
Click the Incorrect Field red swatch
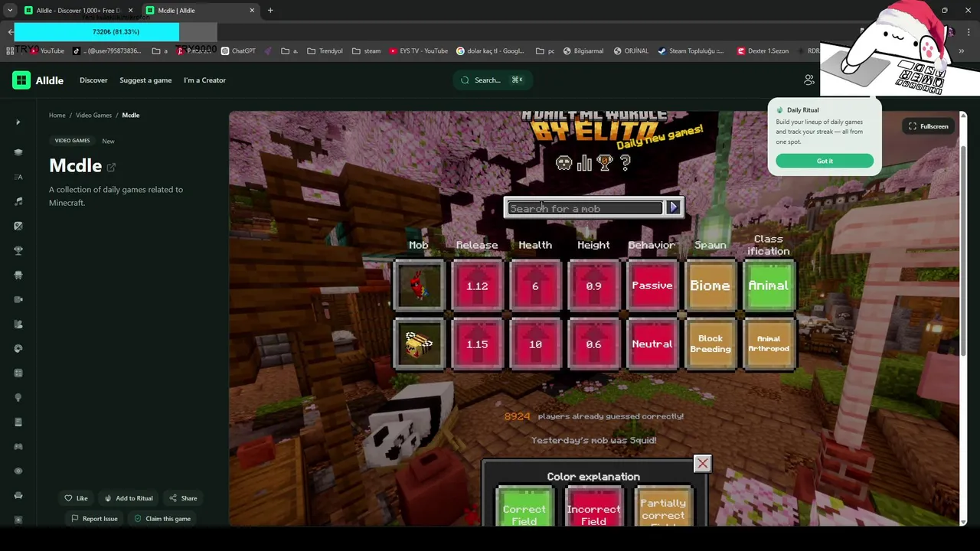[593, 507]
